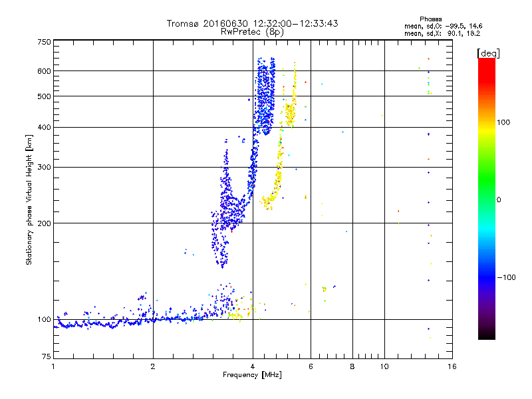
Task: Click the x-axis tick label '4'
Action: (253, 366)
